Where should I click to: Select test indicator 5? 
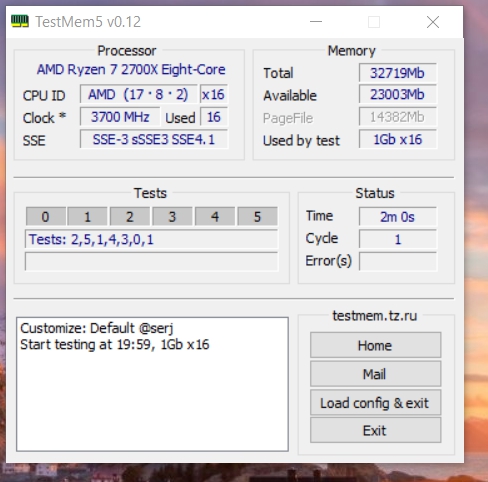(257, 217)
